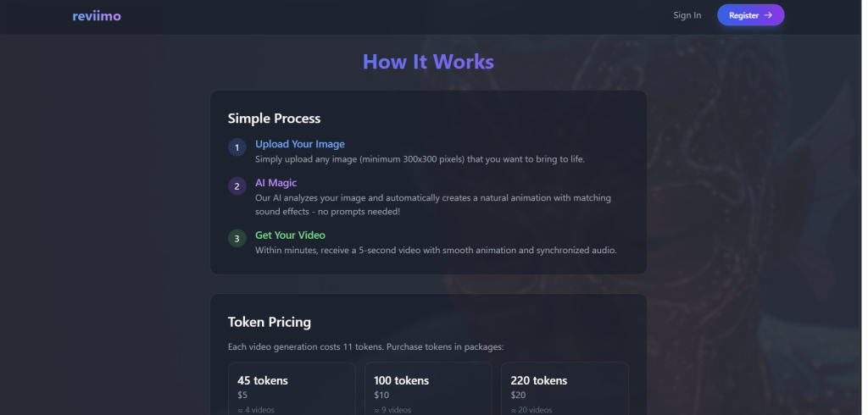Choose the 45 tokens package

tap(292, 388)
